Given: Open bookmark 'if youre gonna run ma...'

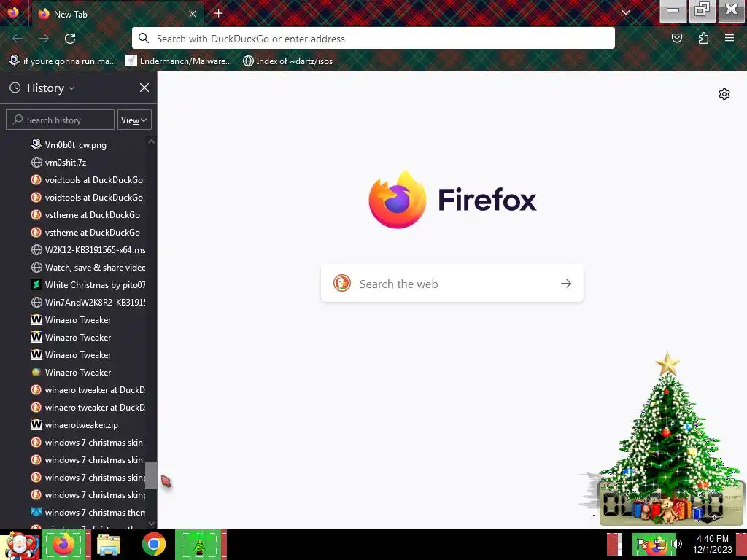Looking at the screenshot, I should click(x=63, y=61).
